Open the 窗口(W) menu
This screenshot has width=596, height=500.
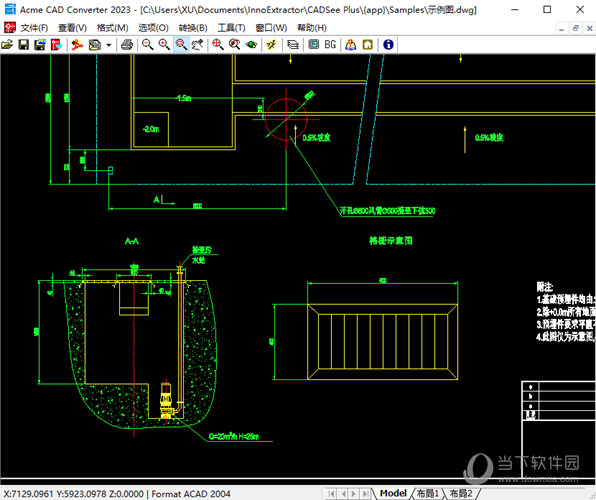coord(271,28)
